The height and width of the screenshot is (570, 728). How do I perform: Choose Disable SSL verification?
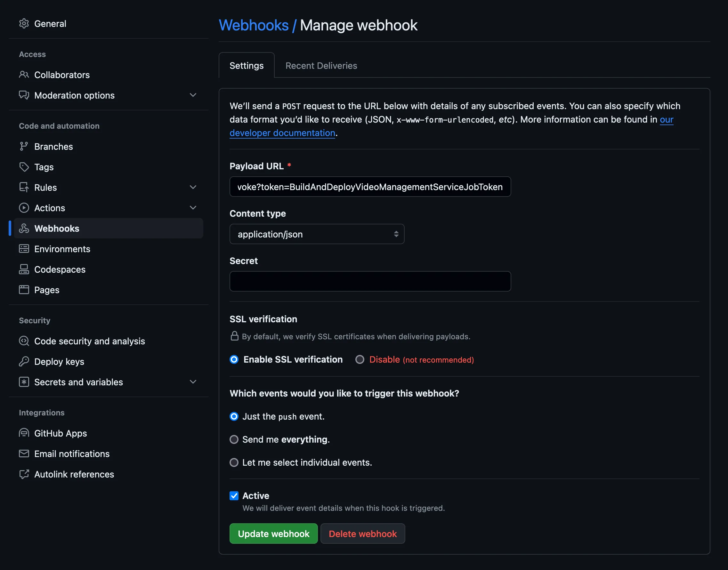360,359
